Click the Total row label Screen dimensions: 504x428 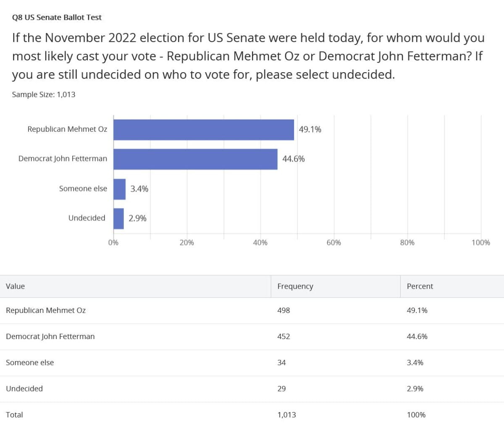pyautogui.click(x=14, y=415)
